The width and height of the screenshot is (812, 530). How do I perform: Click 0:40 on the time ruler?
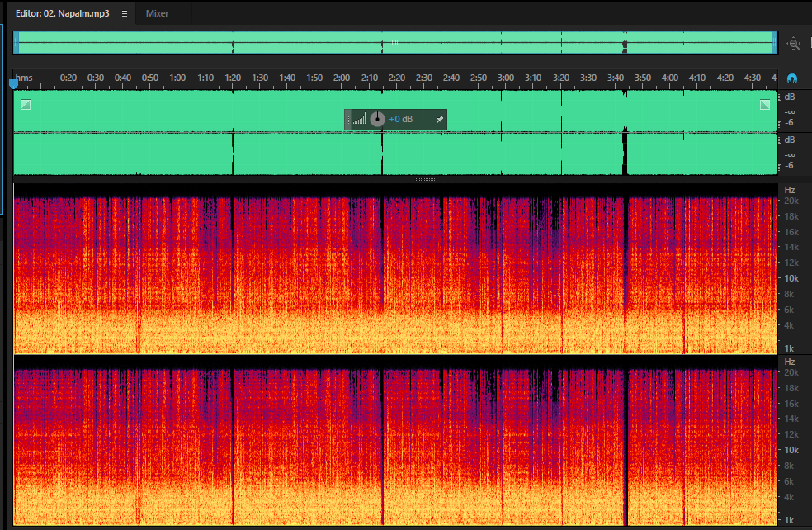(123, 78)
